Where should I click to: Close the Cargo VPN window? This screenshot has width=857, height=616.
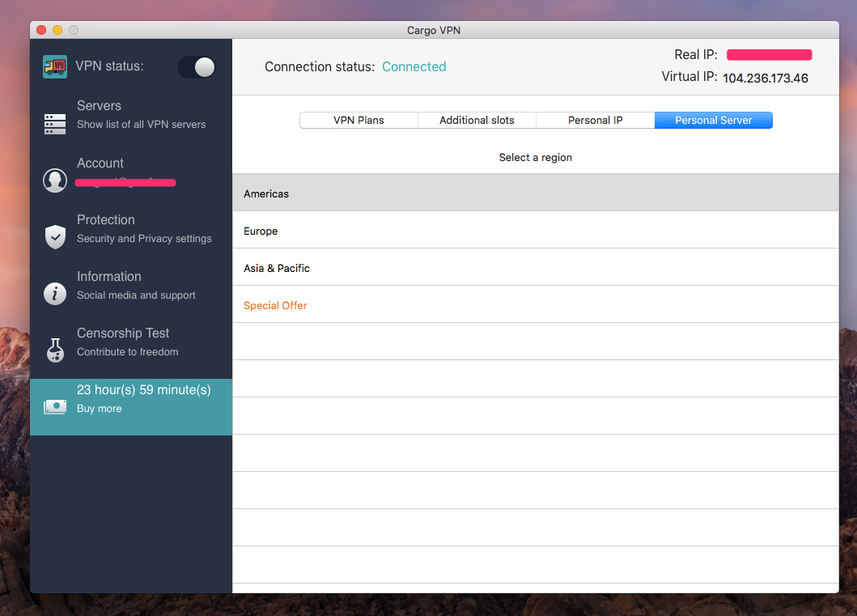(x=41, y=30)
